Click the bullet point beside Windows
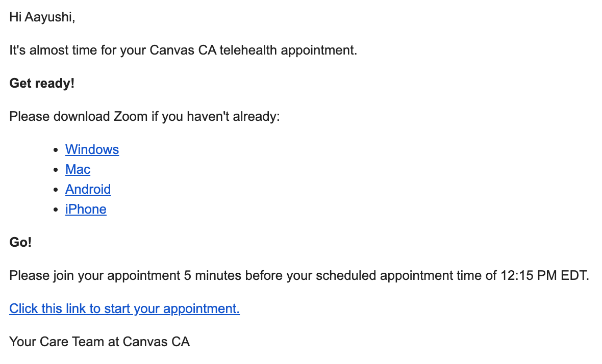Viewport: 602px width, 364px height. pos(56,150)
